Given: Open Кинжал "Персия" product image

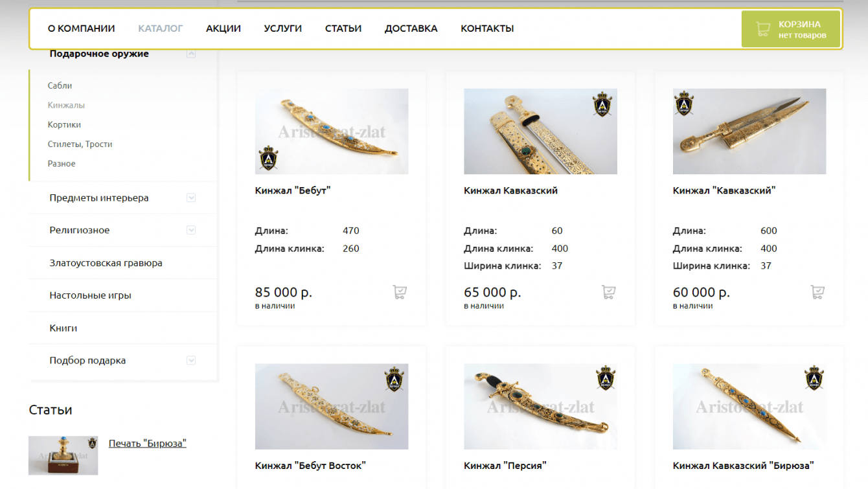Looking at the screenshot, I should pos(540,406).
